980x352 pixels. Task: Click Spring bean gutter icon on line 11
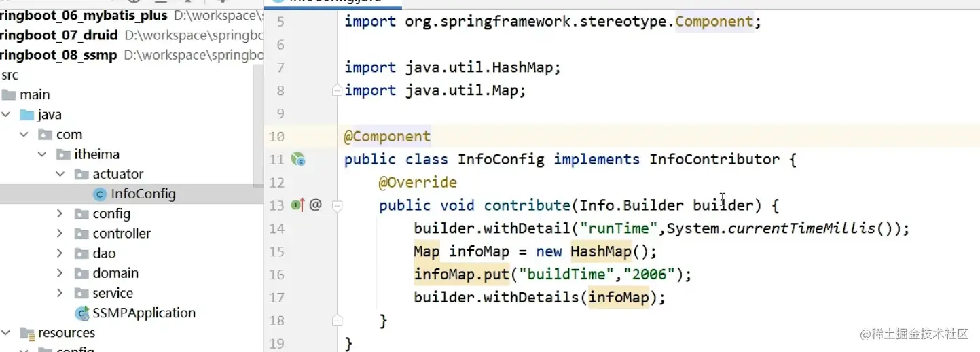(x=298, y=160)
